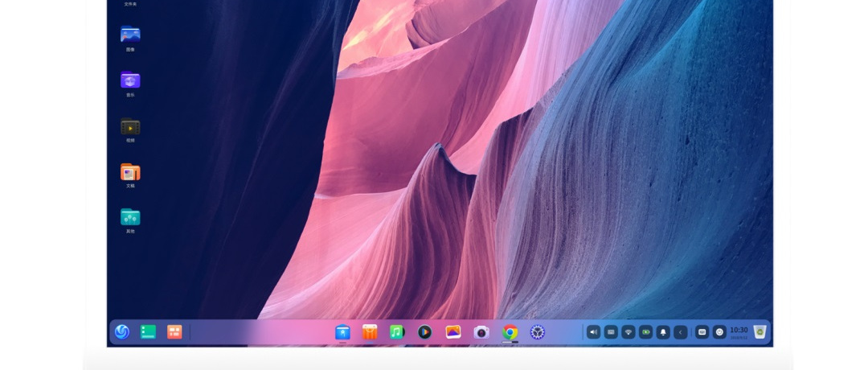This screenshot has width=868, height=370.
Task: Select the 音乐 music folder on desktop
Action: coord(130,84)
